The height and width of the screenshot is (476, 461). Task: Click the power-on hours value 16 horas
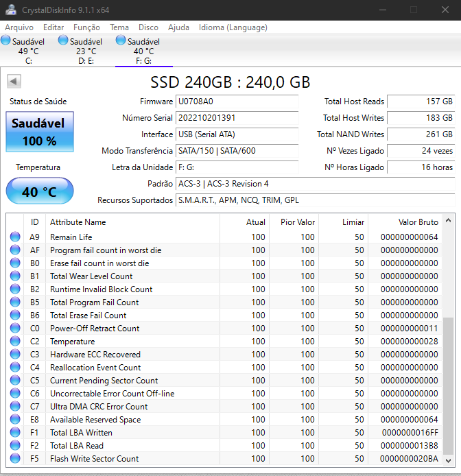421,167
